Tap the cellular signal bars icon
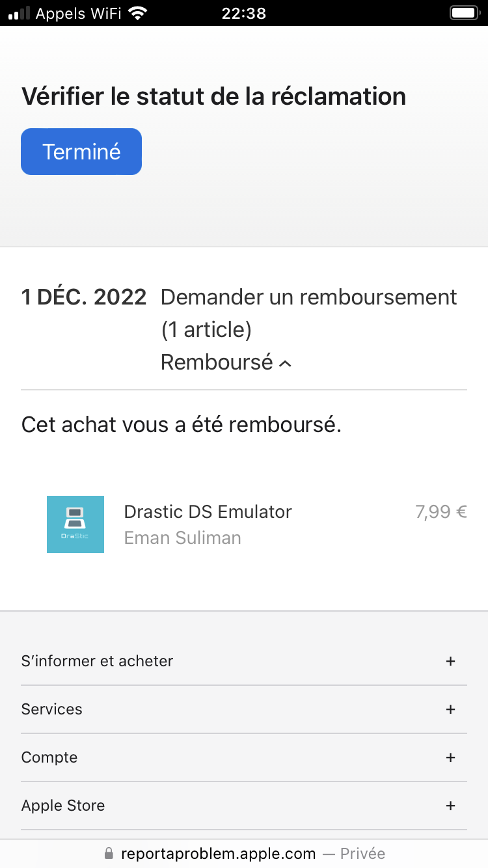 [20, 13]
